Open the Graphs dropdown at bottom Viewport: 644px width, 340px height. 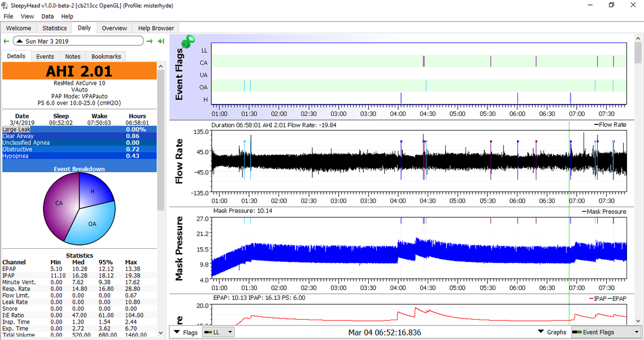pos(552,332)
